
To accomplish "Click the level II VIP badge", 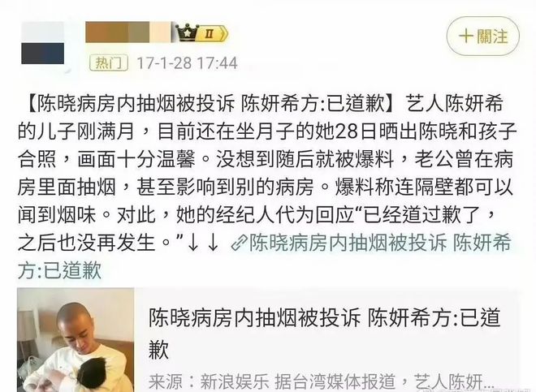I will 212,34.
